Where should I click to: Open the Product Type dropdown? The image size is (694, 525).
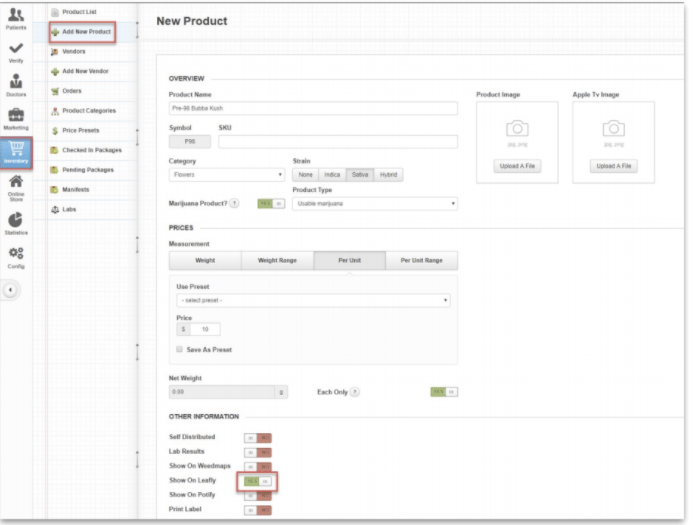coord(375,204)
